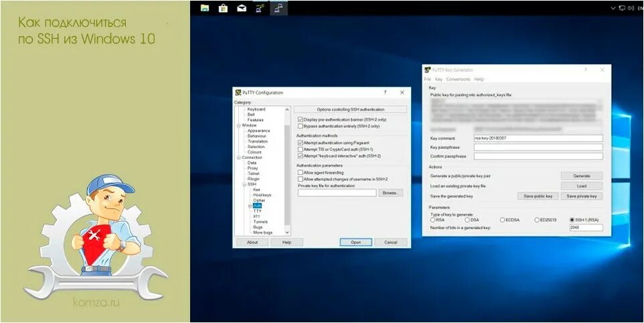Click the Load button
The image size is (644, 323).
(x=582, y=186)
